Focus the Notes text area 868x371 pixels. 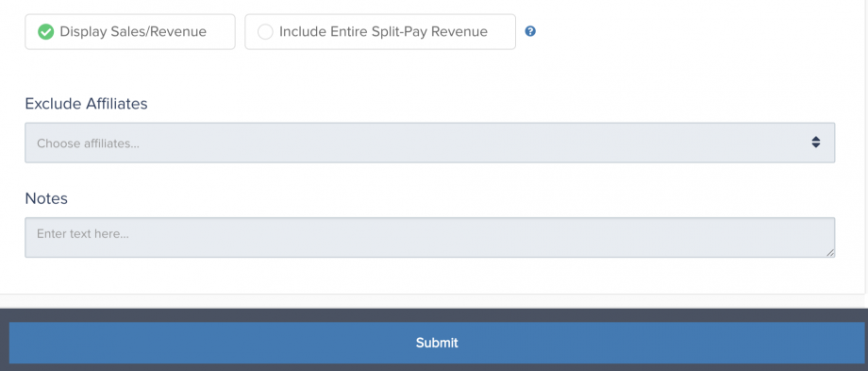click(429, 237)
